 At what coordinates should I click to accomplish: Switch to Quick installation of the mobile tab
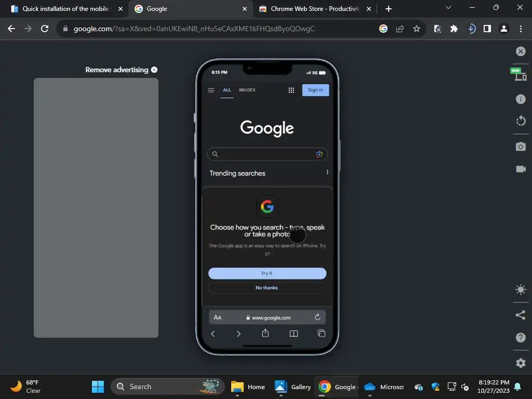coord(65,9)
